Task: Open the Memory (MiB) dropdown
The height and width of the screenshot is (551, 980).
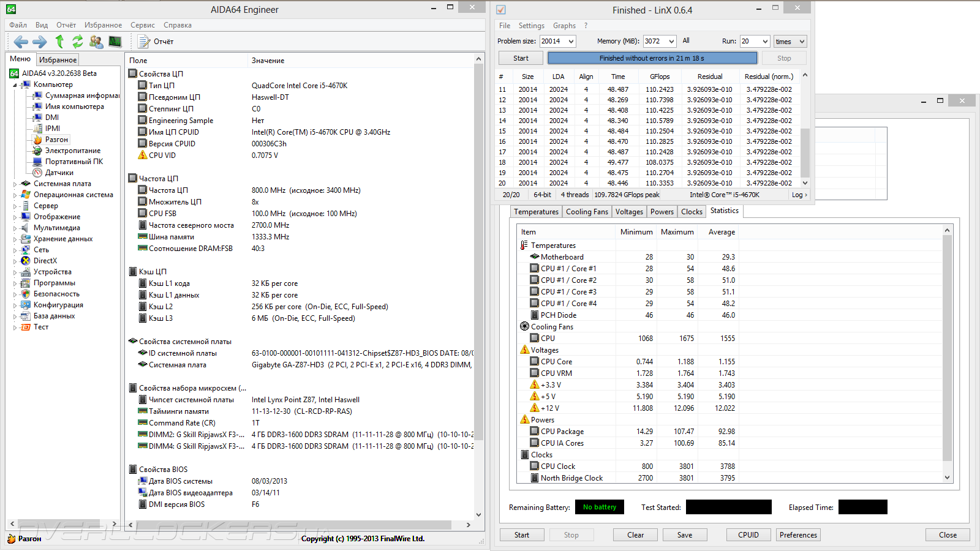Action: tap(671, 42)
